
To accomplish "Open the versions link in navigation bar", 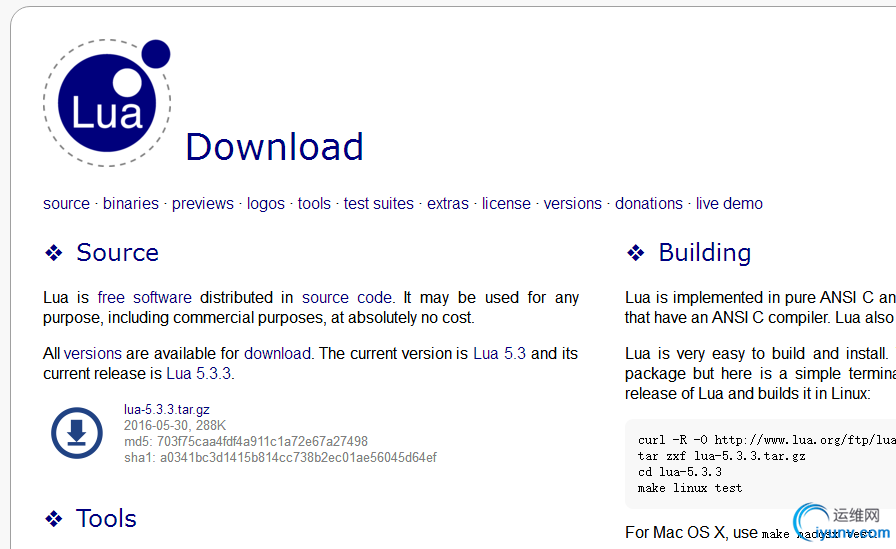I will click(573, 203).
